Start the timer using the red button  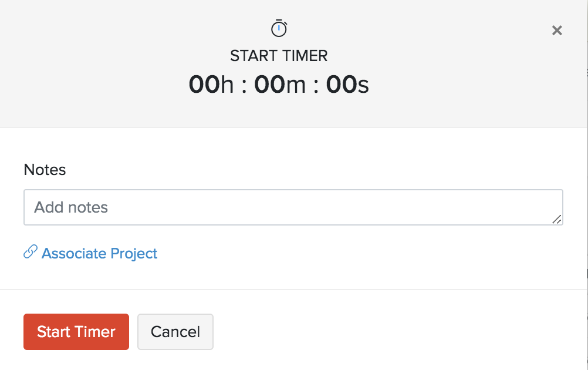point(76,331)
